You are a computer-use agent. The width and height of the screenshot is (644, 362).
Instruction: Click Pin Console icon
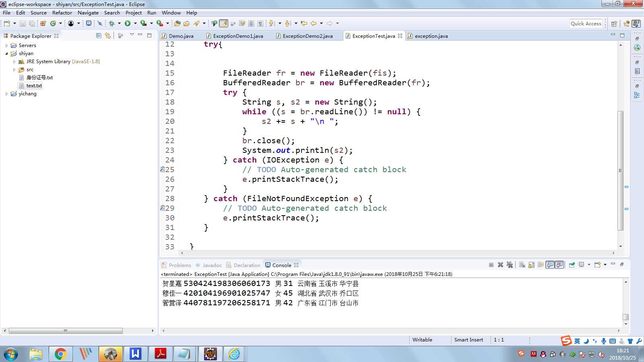pos(572,265)
